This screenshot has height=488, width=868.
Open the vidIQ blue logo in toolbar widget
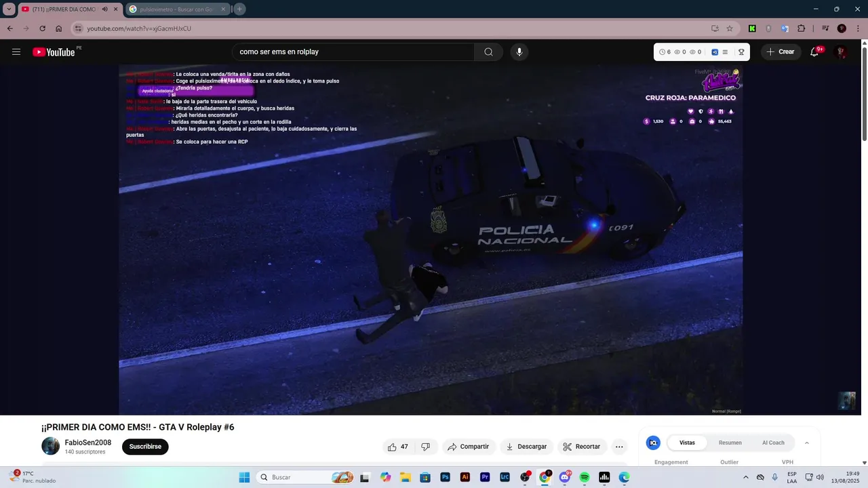click(715, 52)
